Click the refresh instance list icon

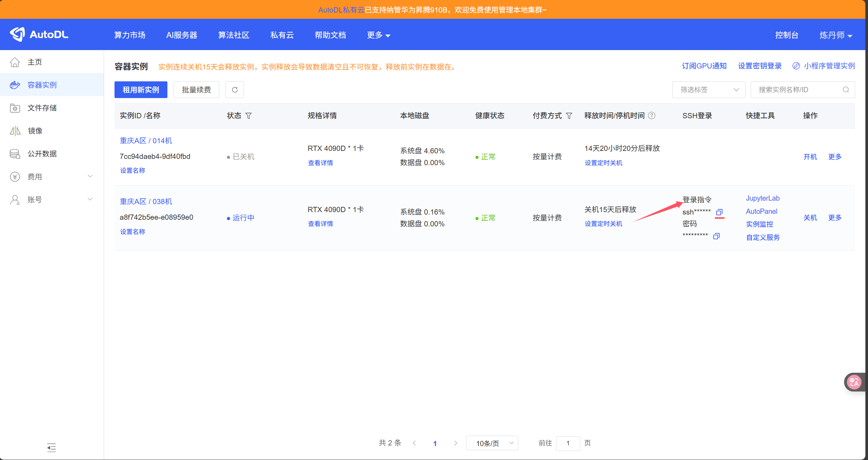pos(235,90)
